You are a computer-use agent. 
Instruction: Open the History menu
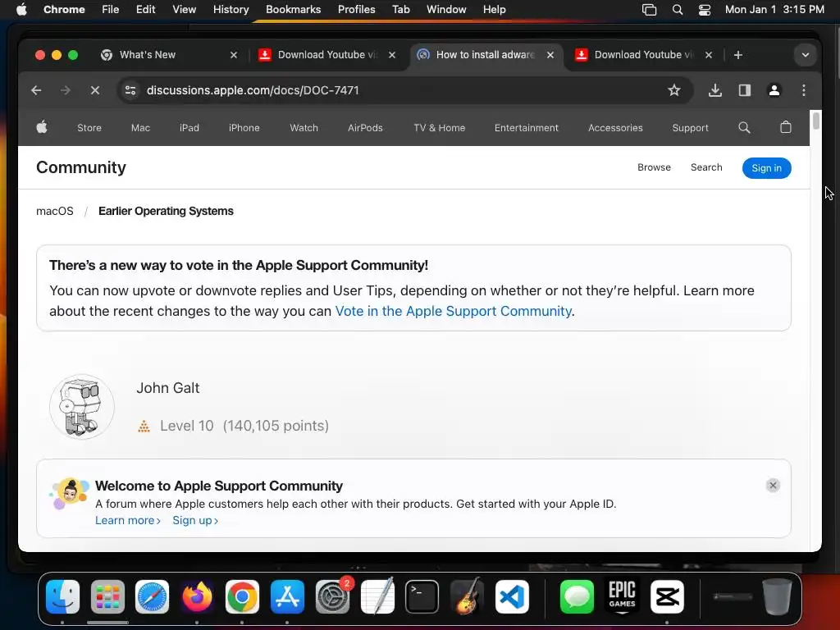click(231, 10)
